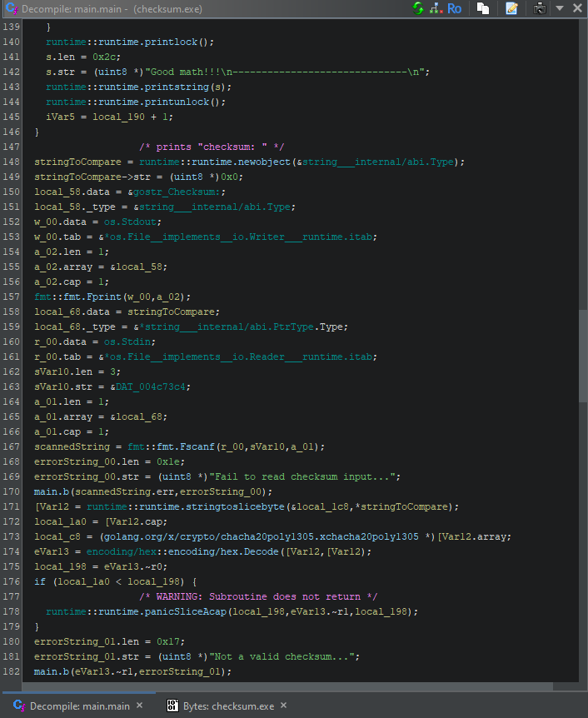Take a snapshot with the camera icon
The width and height of the screenshot is (588, 718).
540,8
